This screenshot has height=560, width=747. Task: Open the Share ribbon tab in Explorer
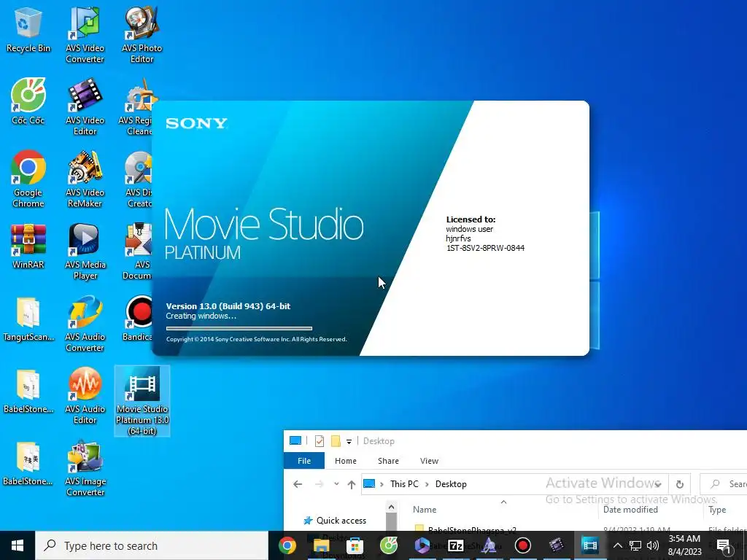point(388,461)
